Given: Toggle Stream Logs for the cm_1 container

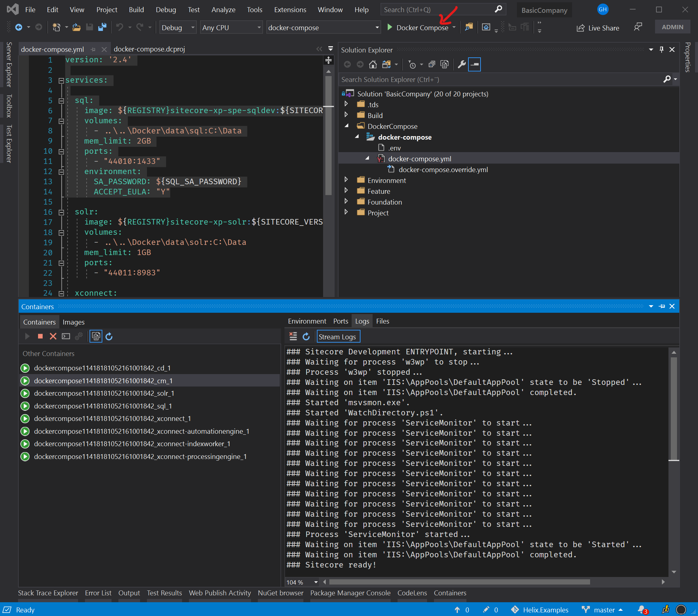Looking at the screenshot, I should tap(338, 336).
